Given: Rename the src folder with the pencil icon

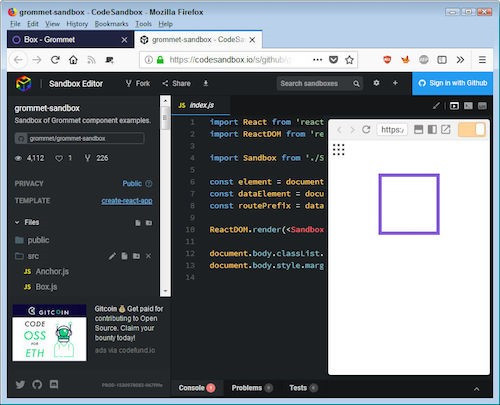Looking at the screenshot, I should tap(112, 256).
